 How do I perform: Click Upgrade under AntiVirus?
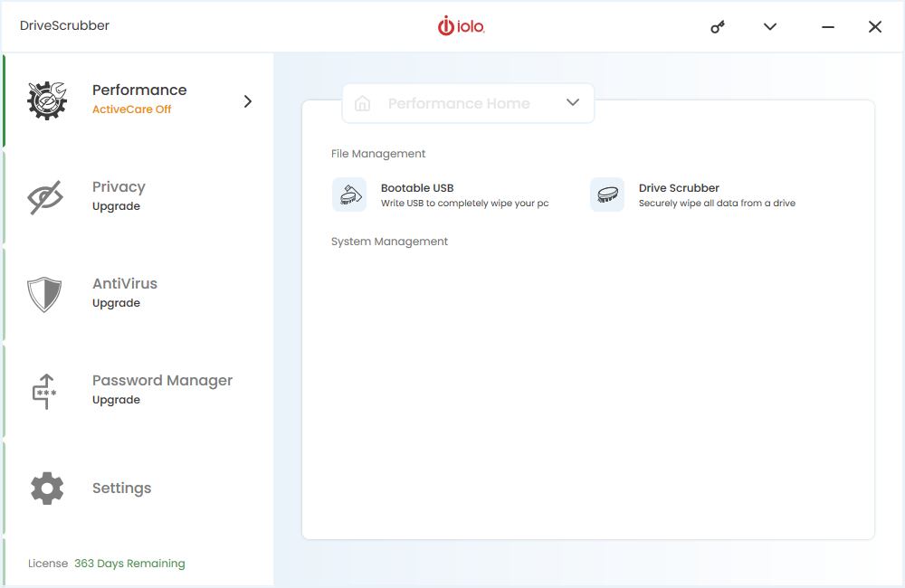(116, 304)
